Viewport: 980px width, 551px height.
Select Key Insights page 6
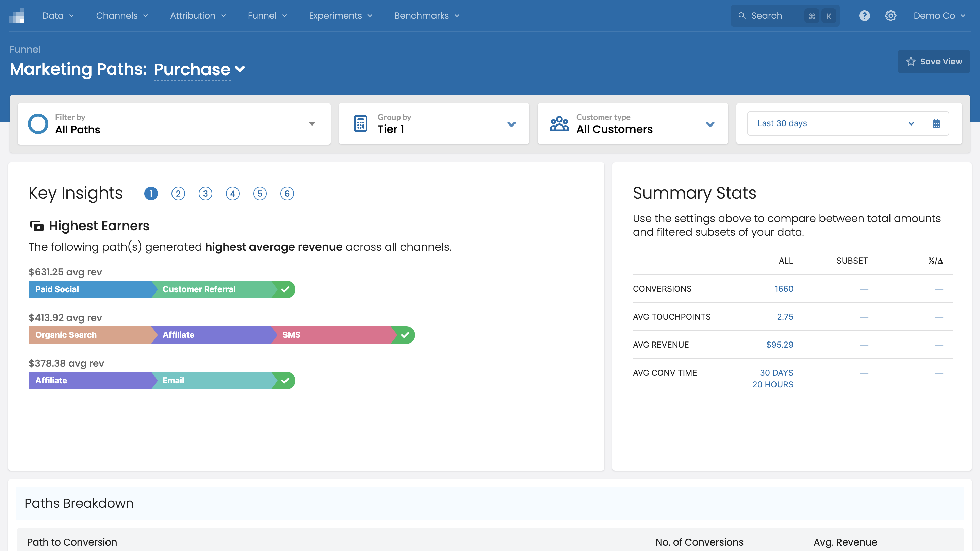tap(287, 194)
